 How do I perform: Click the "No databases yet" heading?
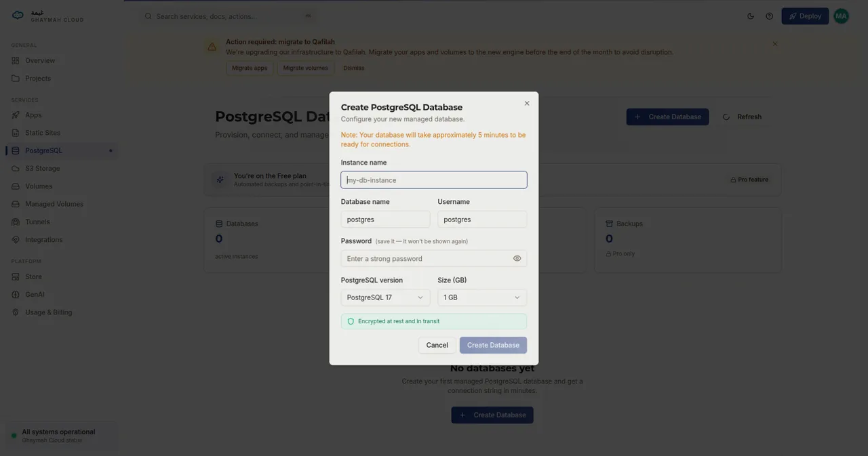[492, 369]
